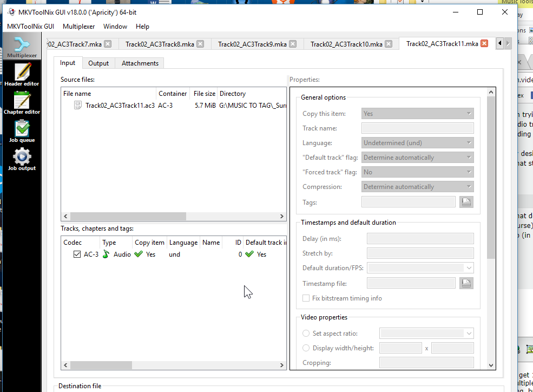Switch to the Input tab
Viewport: 533px width, 392px height.
tap(68, 63)
